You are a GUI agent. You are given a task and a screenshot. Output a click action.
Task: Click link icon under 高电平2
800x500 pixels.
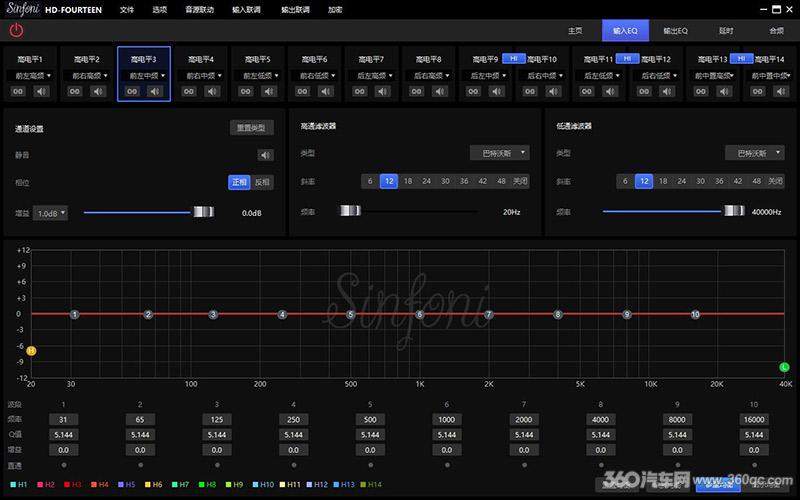coord(74,92)
